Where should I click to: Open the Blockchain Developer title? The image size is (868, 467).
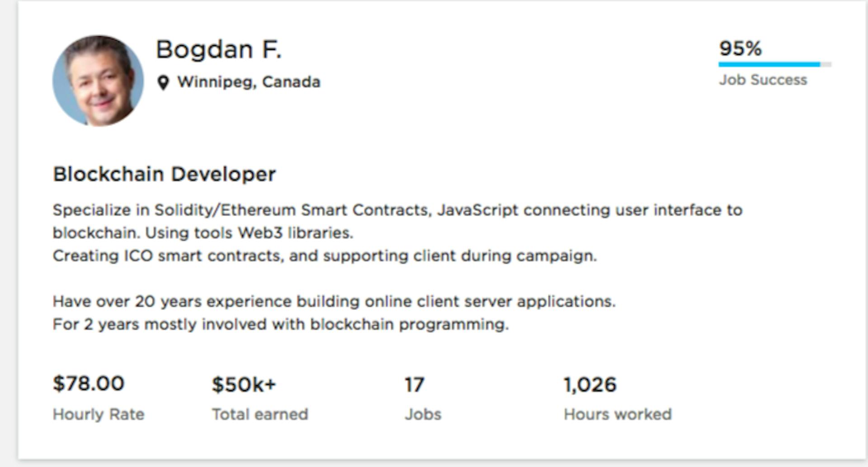pyautogui.click(x=164, y=174)
